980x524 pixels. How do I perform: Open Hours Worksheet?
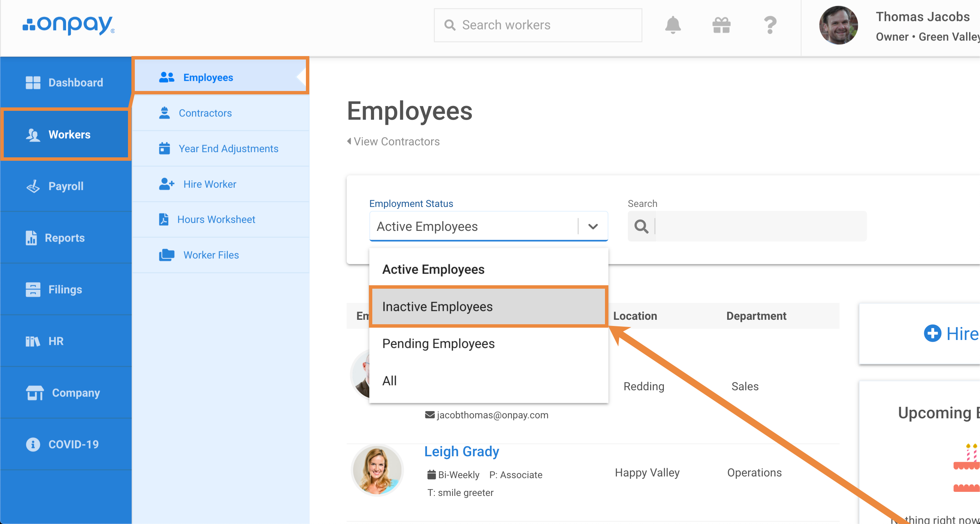pos(220,219)
